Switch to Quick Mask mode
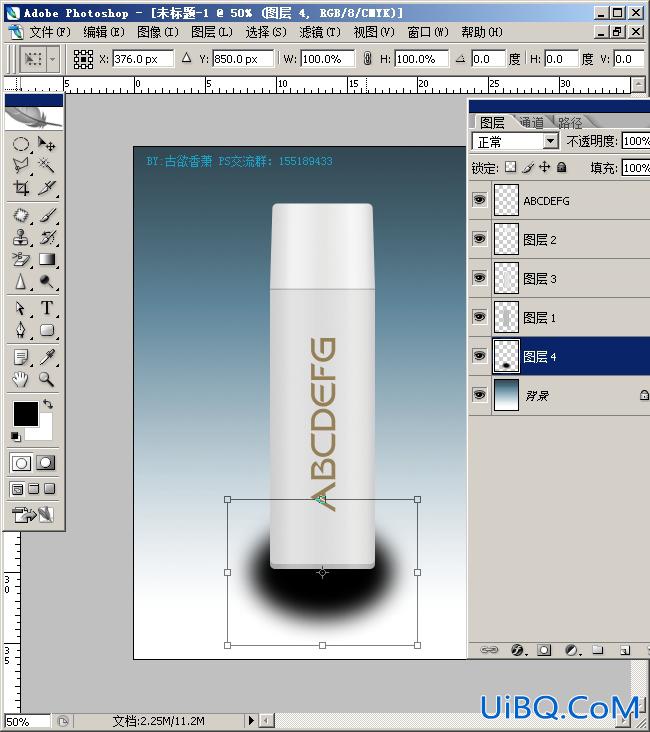 coord(46,463)
